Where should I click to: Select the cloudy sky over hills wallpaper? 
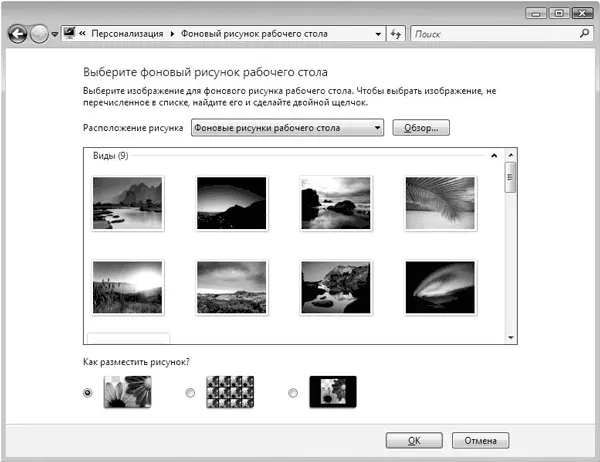[x=232, y=287]
